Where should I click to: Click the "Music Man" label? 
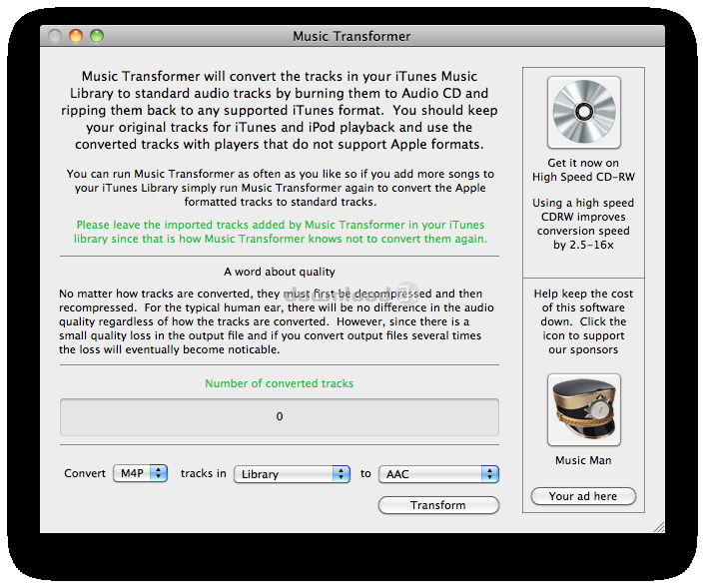click(583, 460)
